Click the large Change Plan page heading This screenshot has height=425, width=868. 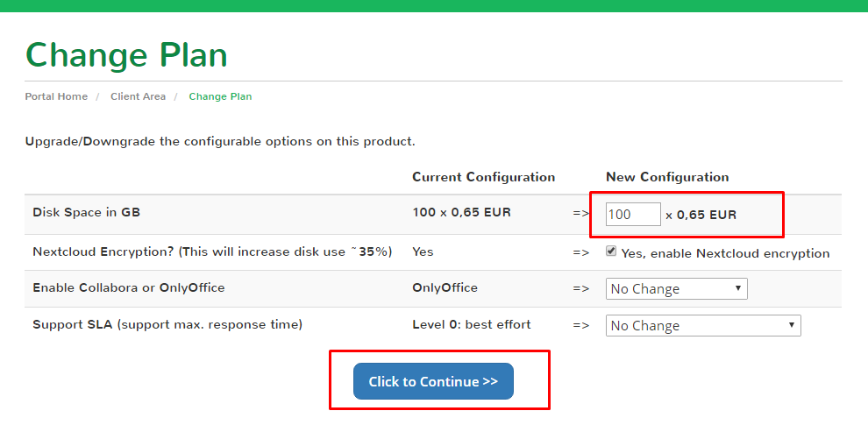(126, 55)
